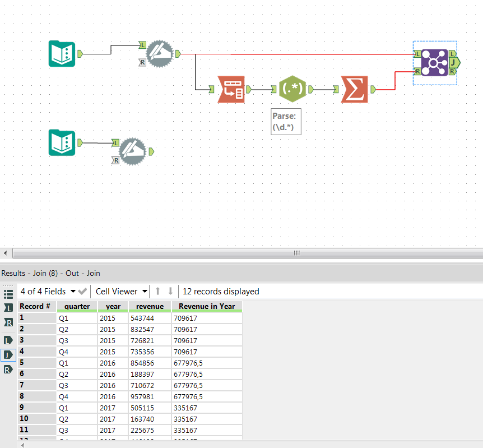Screen dimensions: 483x448
Task: Show data from the L input anchor
Action: coord(8,307)
